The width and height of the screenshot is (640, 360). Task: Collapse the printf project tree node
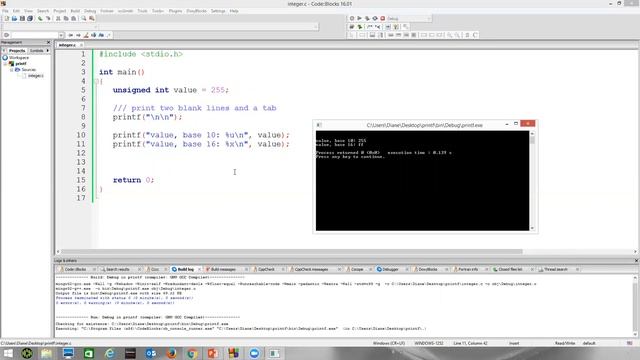pyautogui.click(x=6, y=64)
